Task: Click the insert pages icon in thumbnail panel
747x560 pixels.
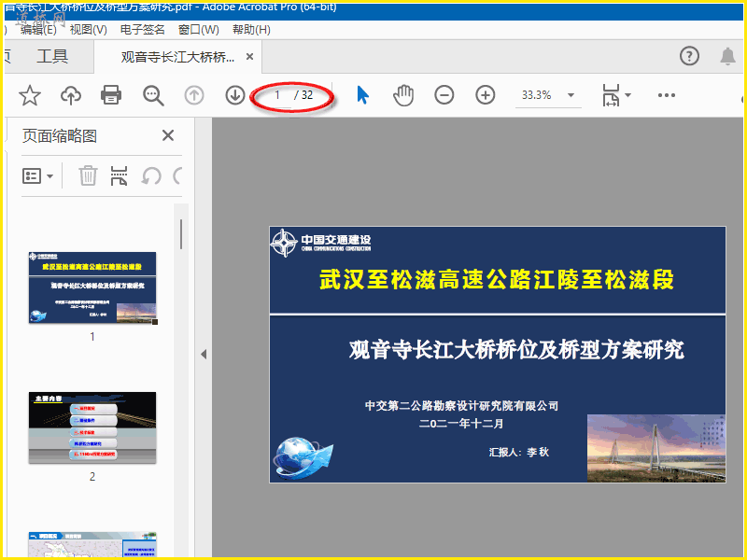Action: pos(119,175)
